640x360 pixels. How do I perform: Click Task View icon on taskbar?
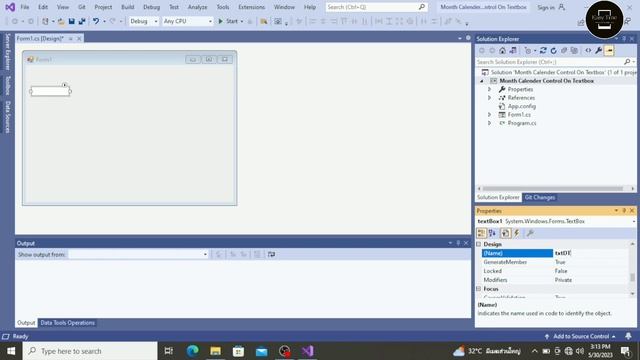point(169,351)
